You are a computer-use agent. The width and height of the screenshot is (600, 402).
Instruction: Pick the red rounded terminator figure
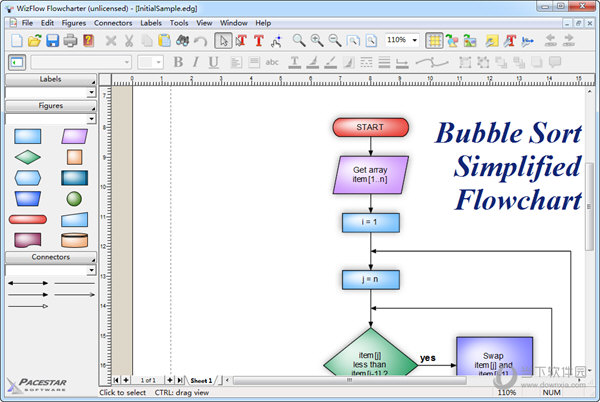27,219
